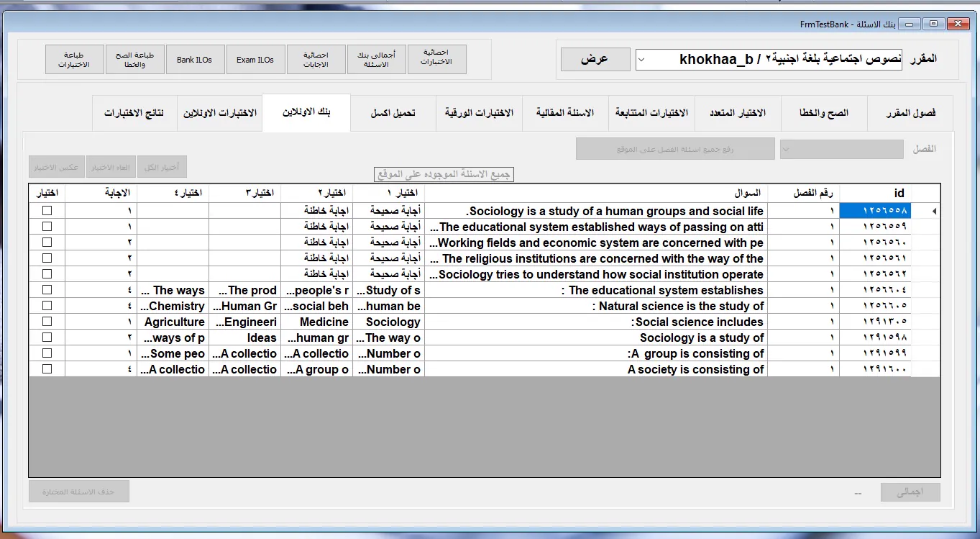The image size is (980, 539).
Task: Click the رفع جميع اسئلة الفصل على الموقع button
Action: [x=675, y=149]
